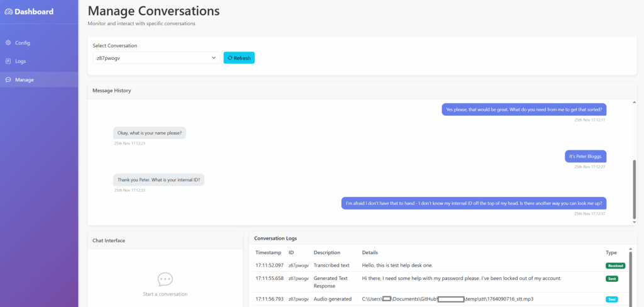Click the Logs document icon in sidebar
This screenshot has width=644, height=307.
coord(8,61)
